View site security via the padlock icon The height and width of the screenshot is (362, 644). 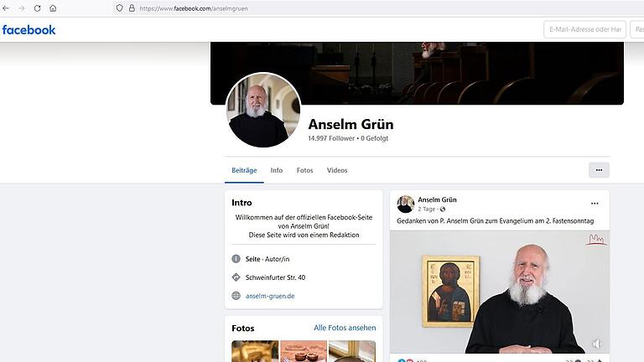pos(132,8)
